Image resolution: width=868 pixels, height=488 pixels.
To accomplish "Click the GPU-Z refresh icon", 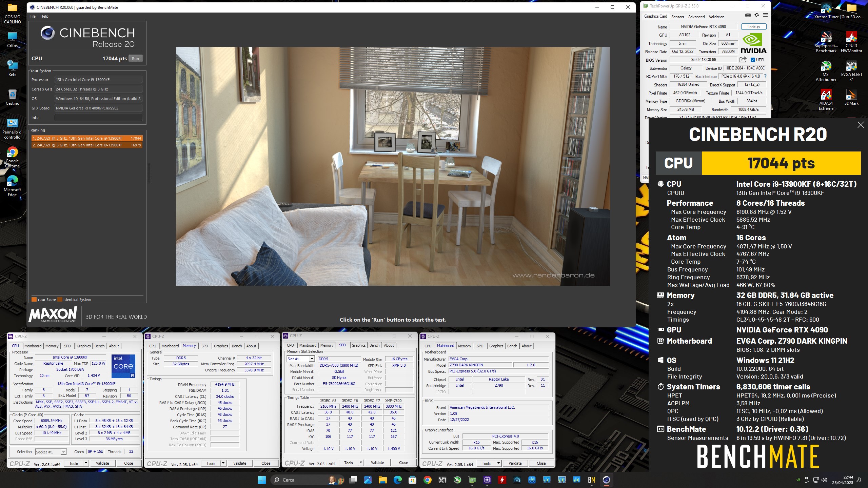I will [756, 15].
